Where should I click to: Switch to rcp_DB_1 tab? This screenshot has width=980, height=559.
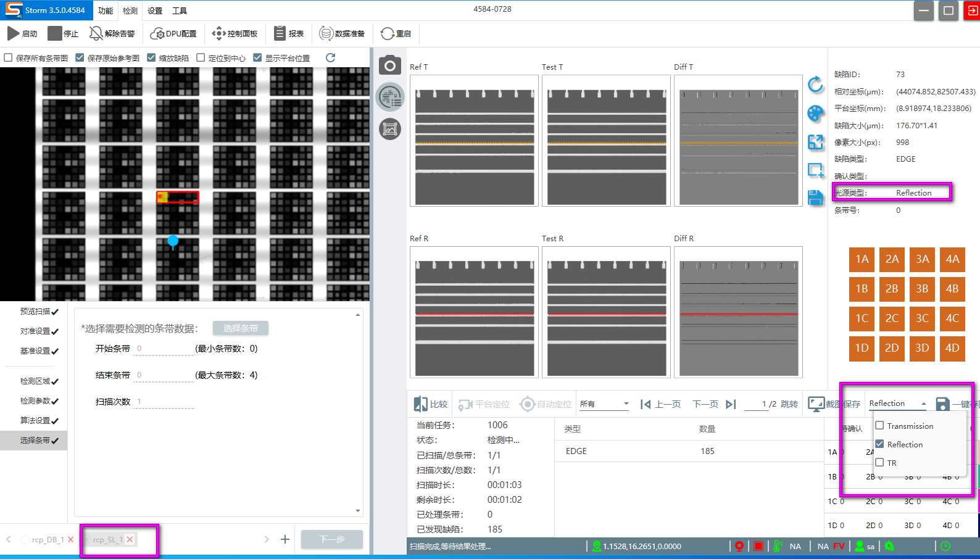pyautogui.click(x=48, y=539)
